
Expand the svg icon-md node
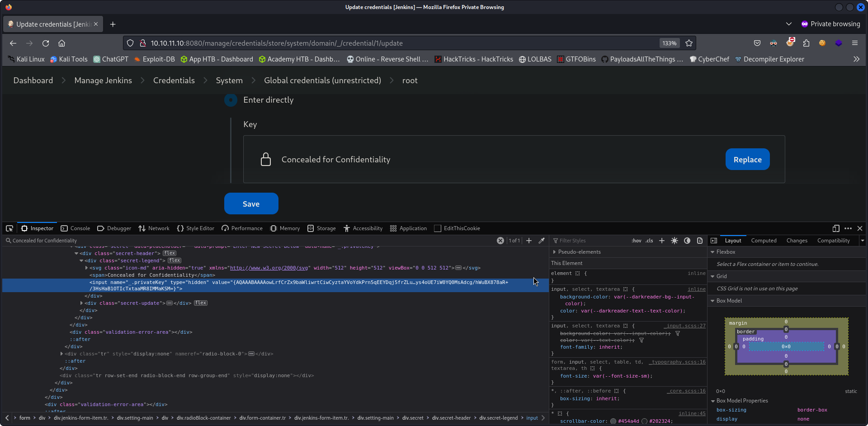pos(86,268)
